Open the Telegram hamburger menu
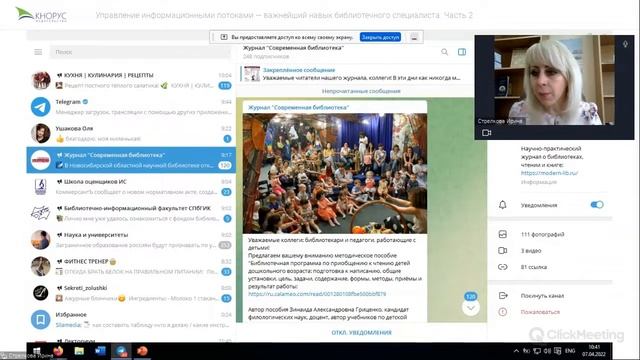 point(38,52)
